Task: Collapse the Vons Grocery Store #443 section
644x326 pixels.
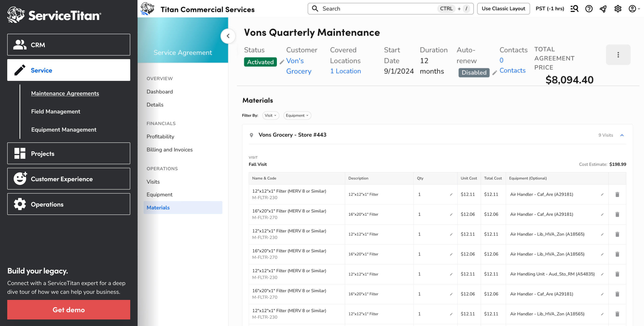Action: click(x=622, y=135)
